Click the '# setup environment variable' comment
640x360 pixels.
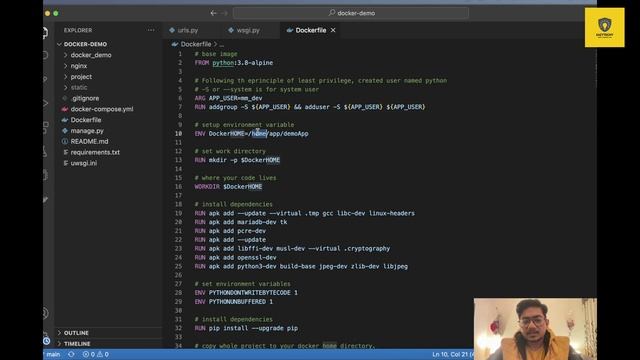[244, 124]
